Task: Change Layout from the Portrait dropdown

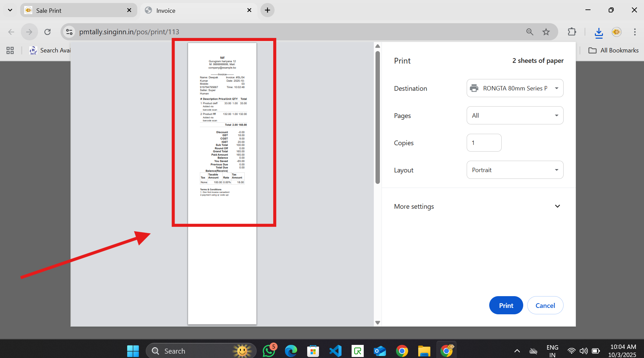Action: tap(515, 170)
